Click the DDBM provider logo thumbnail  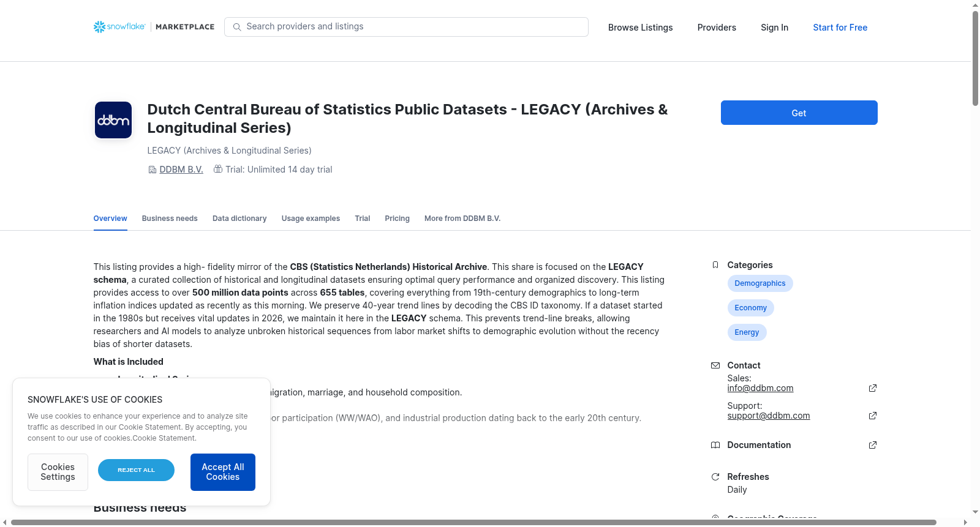(x=113, y=120)
